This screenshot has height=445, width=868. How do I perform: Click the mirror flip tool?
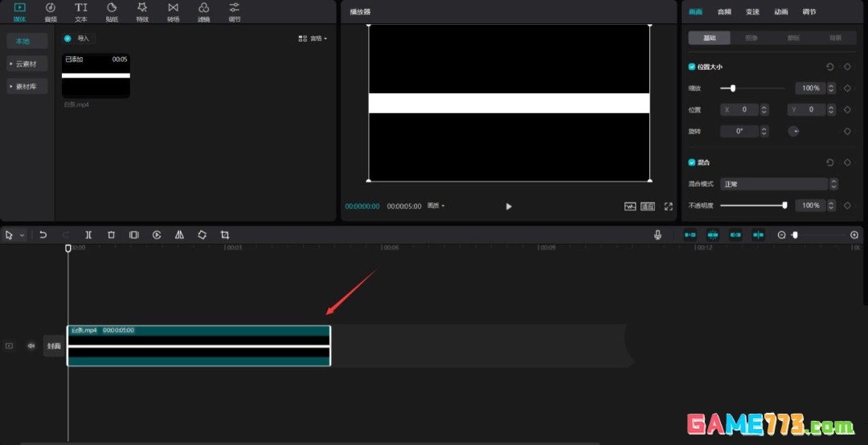coord(179,235)
